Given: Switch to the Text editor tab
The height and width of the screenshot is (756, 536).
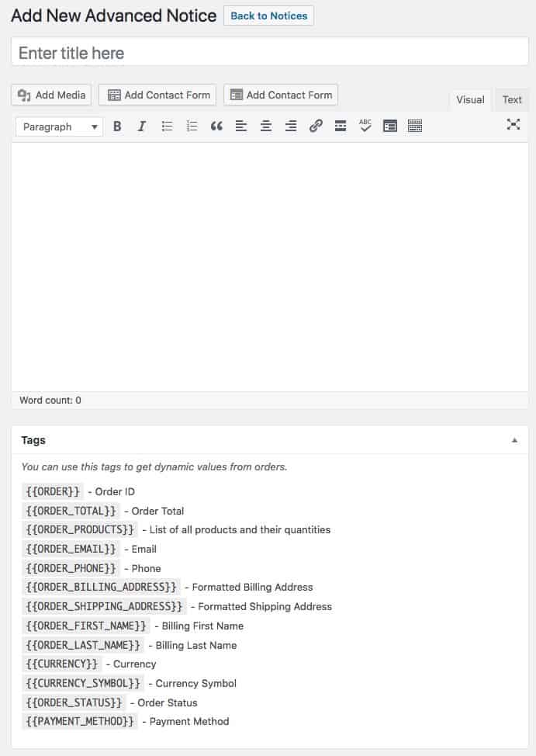Looking at the screenshot, I should [x=512, y=99].
